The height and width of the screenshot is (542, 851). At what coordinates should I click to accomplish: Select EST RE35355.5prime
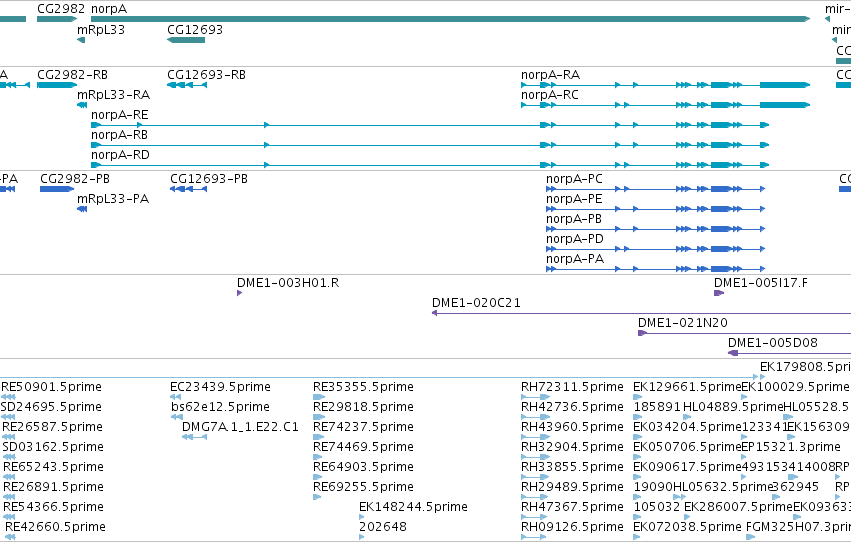pos(364,387)
